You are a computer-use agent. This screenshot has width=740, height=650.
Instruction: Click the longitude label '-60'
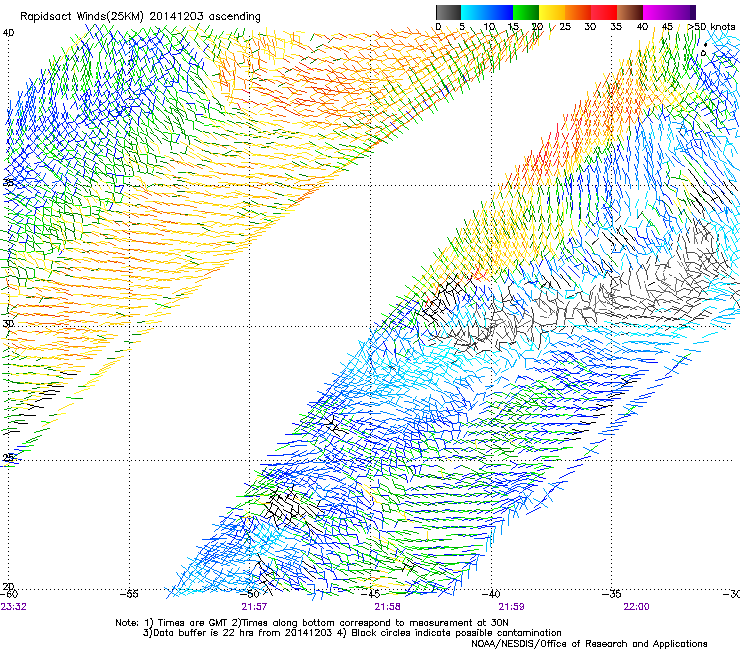(x=9, y=594)
